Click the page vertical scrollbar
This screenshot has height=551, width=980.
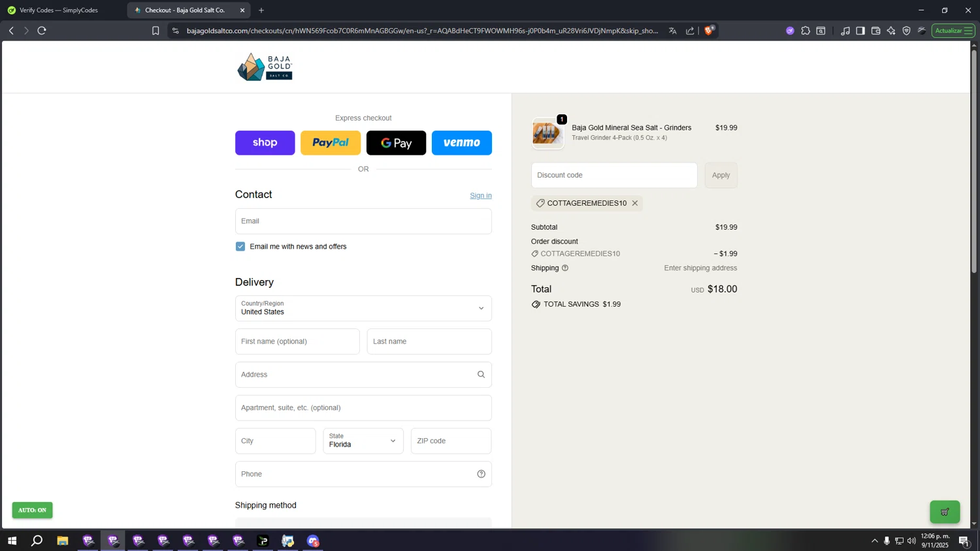(x=974, y=161)
